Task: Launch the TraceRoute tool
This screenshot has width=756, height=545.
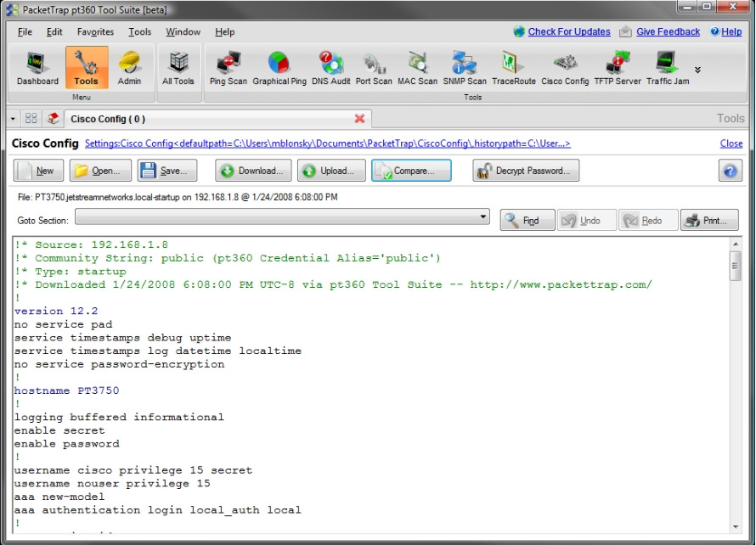Action: (x=513, y=68)
